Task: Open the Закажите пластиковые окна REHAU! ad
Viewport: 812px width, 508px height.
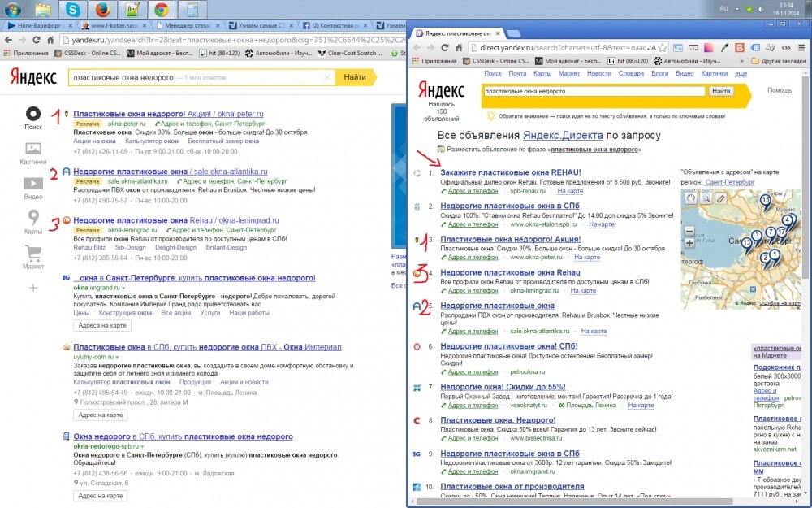Action: [511, 172]
